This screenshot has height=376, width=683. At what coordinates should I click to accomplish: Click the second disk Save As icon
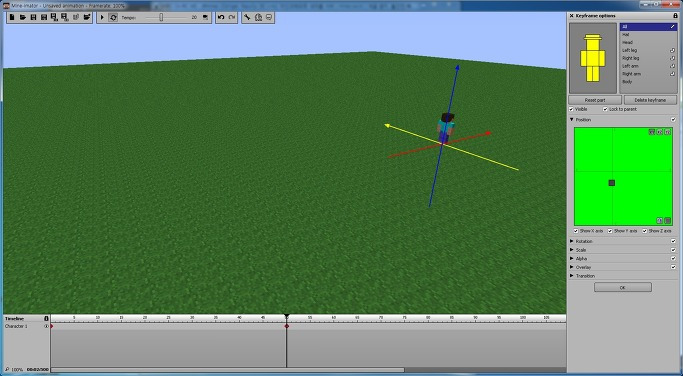click(44, 17)
